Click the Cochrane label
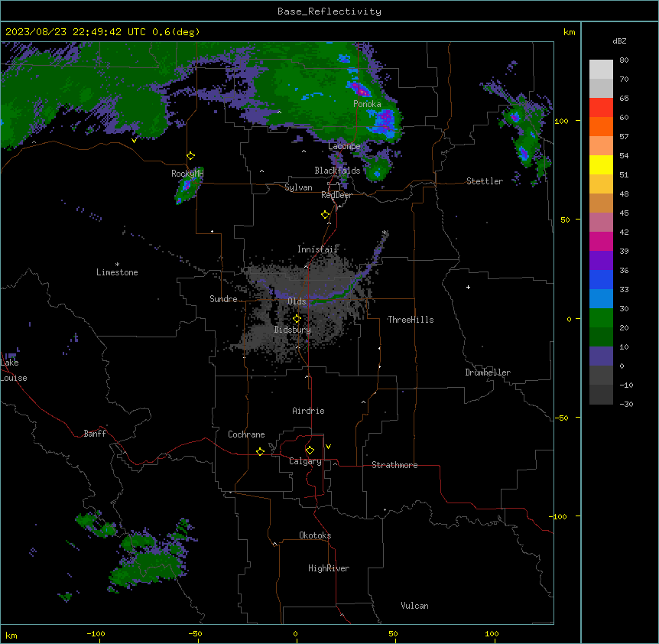This screenshot has width=659, height=644. (246, 434)
